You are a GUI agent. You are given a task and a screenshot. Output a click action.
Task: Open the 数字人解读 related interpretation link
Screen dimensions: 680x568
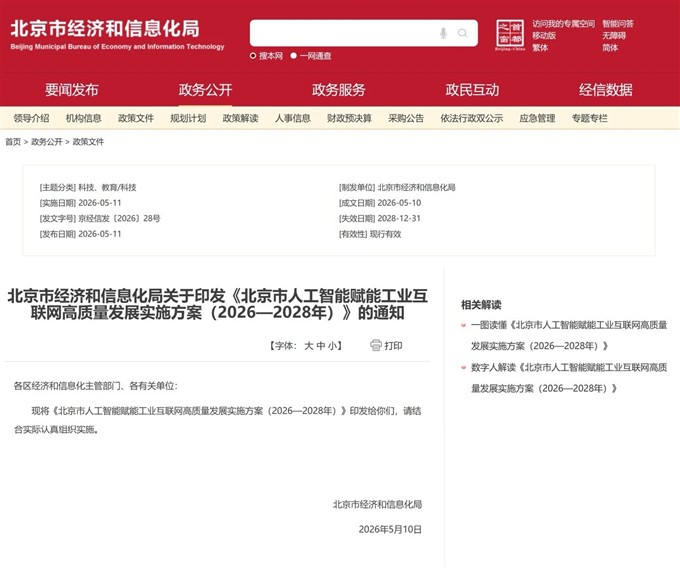569,378
